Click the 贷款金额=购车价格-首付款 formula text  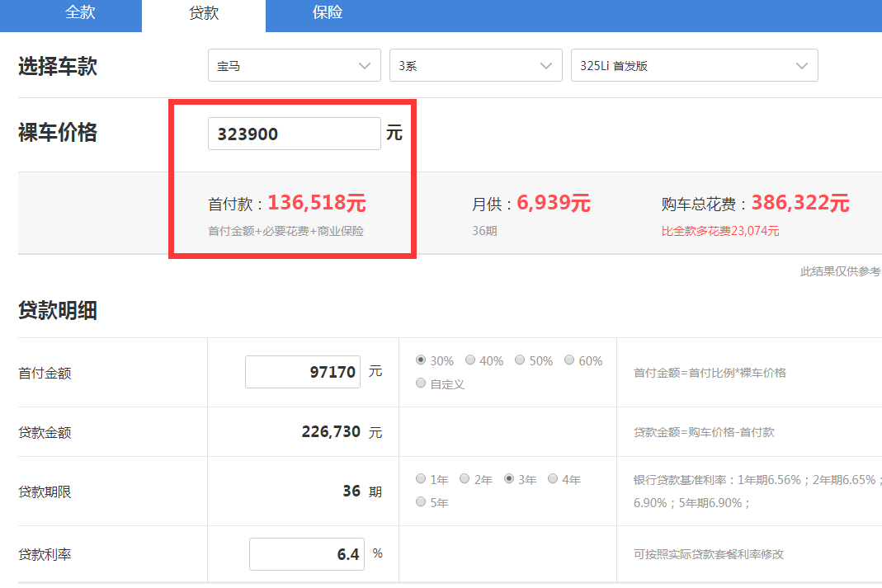[705, 432]
